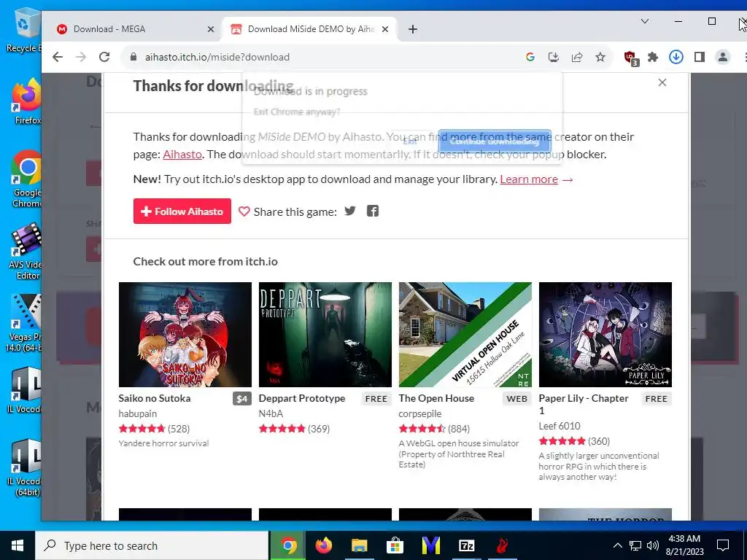Open Chrome from the taskbar
The height and width of the screenshot is (560, 747).
287,545
